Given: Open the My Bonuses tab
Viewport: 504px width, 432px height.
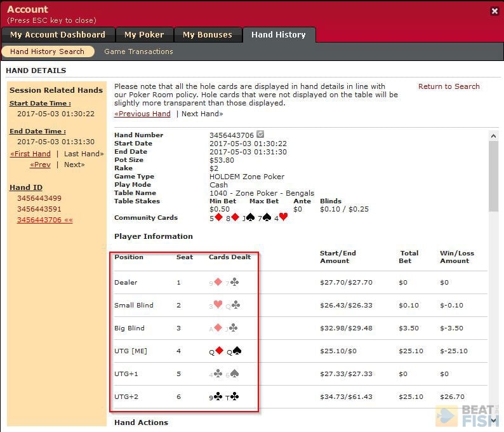Looking at the screenshot, I should point(208,35).
